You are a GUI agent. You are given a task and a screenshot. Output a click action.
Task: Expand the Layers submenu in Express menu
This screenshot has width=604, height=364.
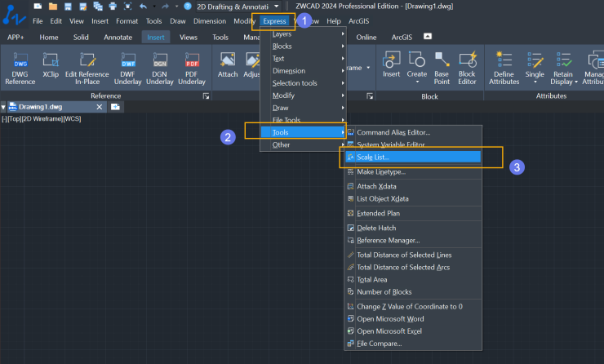(x=303, y=34)
